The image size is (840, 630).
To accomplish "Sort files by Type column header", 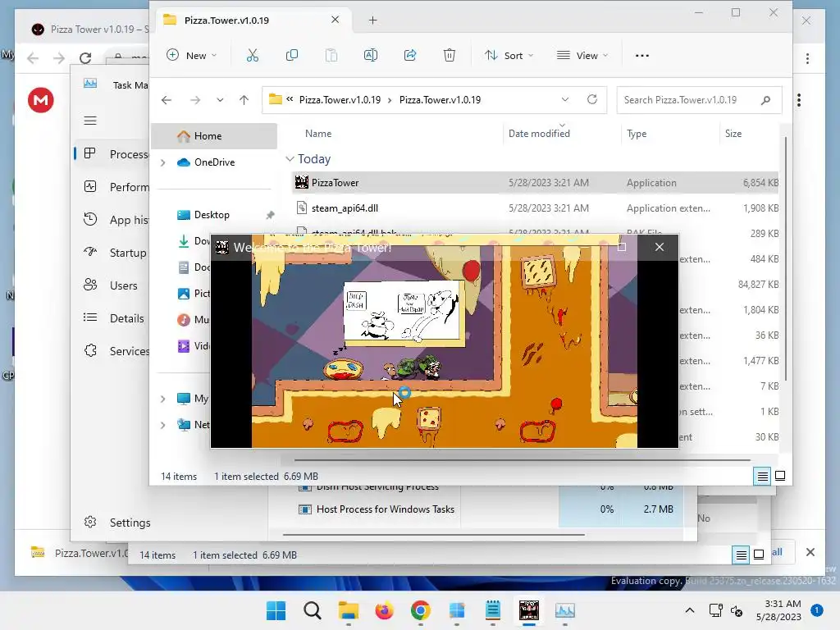I will [637, 134].
